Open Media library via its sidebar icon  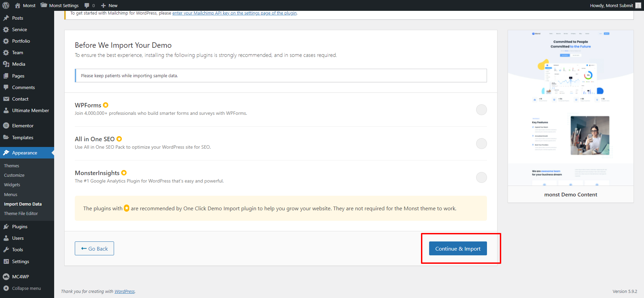pos(6,64)
